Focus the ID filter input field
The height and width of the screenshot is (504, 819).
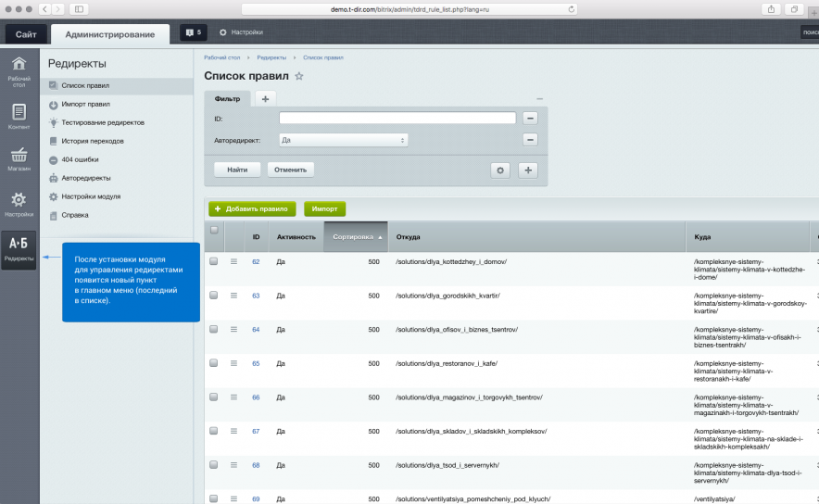pyautogui.click(x=397, y=118)
